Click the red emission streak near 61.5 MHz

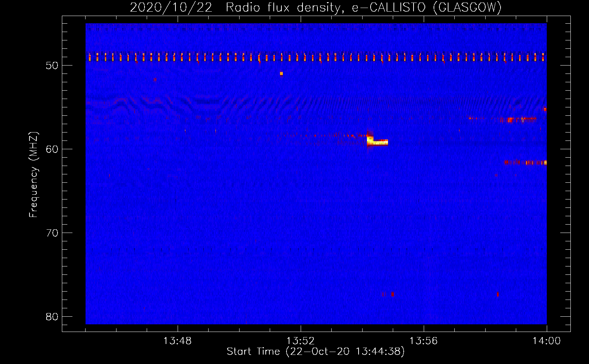point(526,162)
